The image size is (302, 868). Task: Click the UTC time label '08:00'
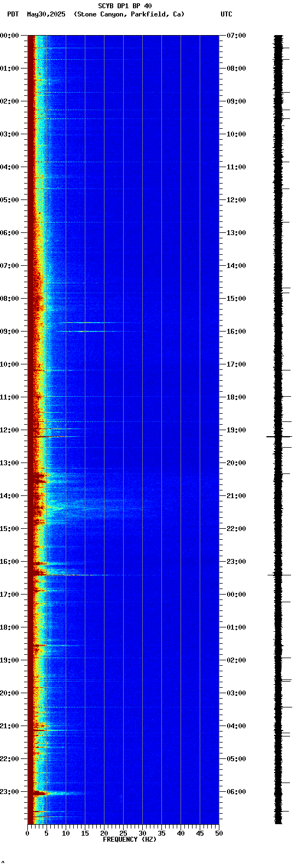point(236,68)
